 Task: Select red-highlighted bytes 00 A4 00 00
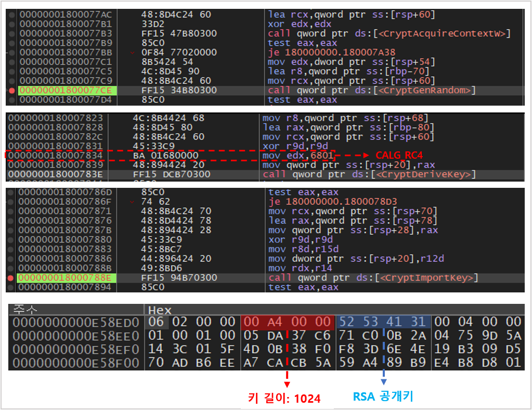(x=288, y=323)
